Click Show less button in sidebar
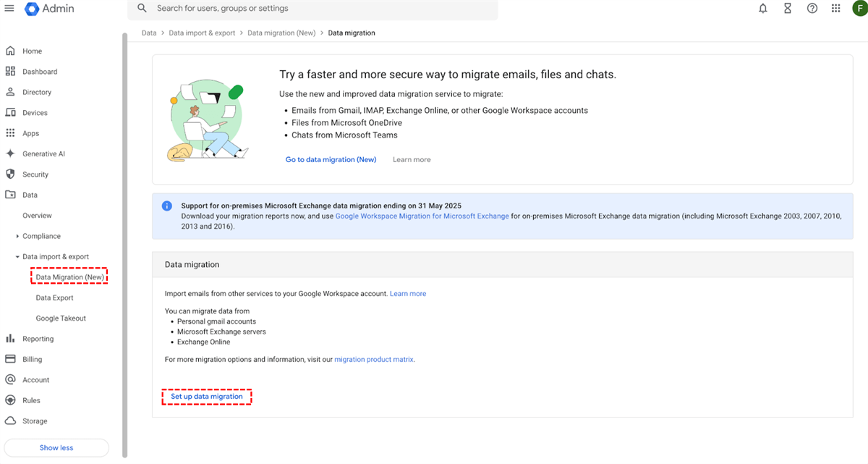This screenshot has height=464, width=868. (x=56, y=447)
